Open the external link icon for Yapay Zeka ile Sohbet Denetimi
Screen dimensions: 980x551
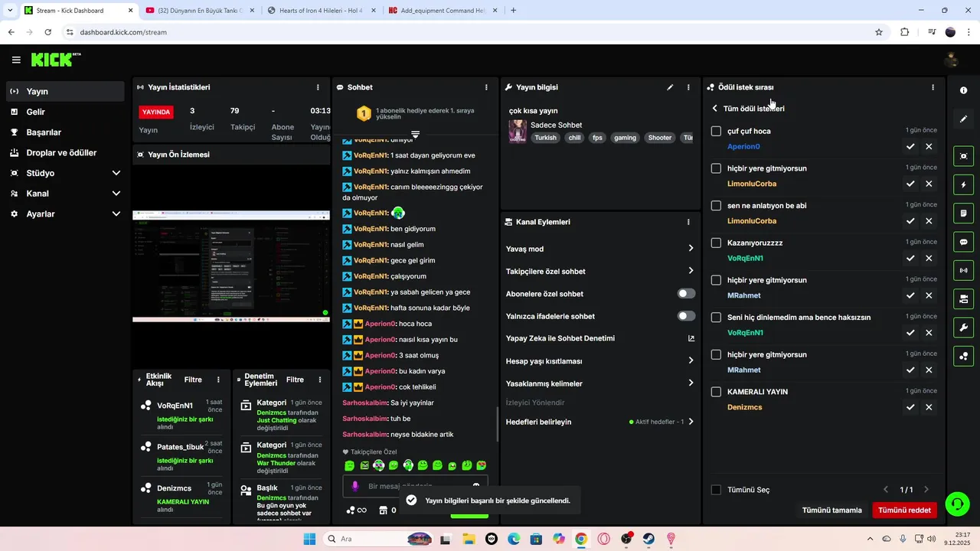[x=691, y=338]
